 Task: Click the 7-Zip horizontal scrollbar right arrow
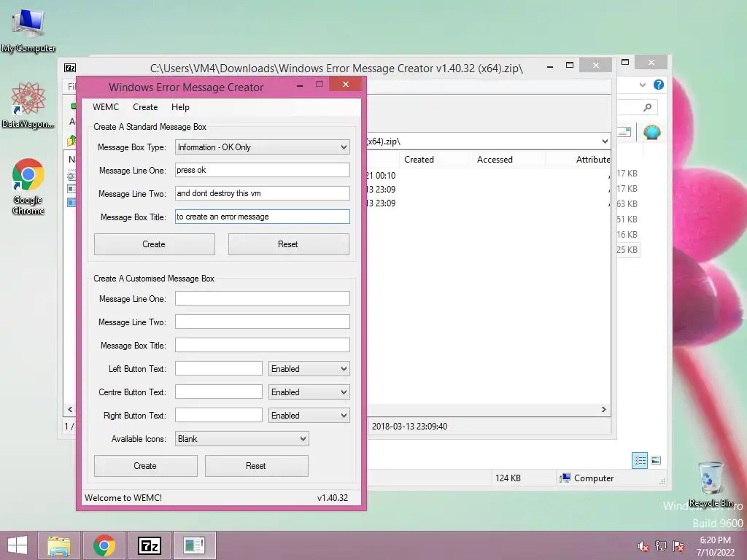603,410
